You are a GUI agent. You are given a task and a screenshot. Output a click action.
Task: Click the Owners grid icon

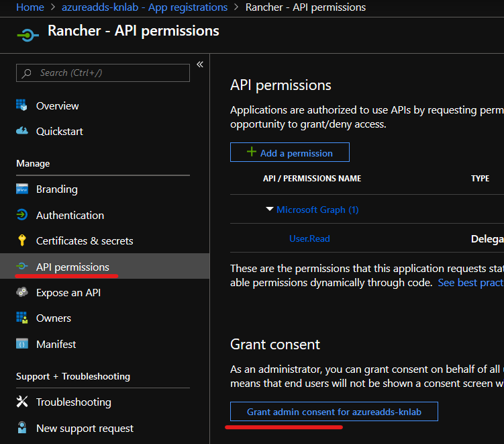[22, 318]
